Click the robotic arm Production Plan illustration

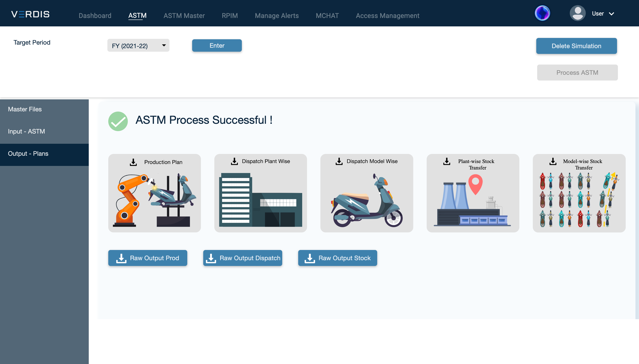pos(154,200)
